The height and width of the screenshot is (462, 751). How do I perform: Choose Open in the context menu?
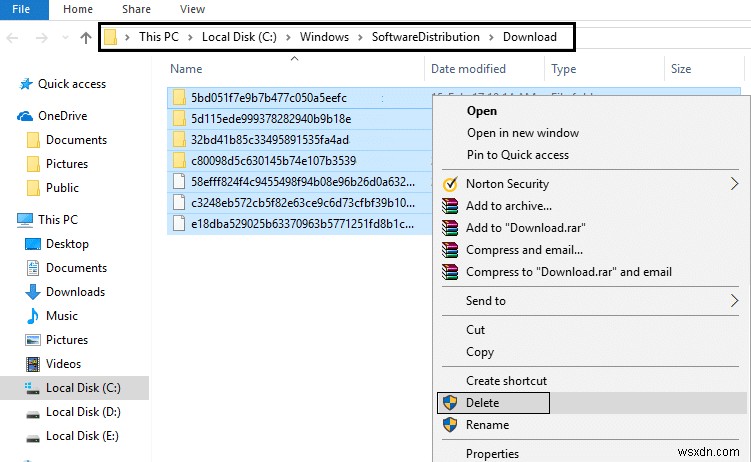click(482, 111)
